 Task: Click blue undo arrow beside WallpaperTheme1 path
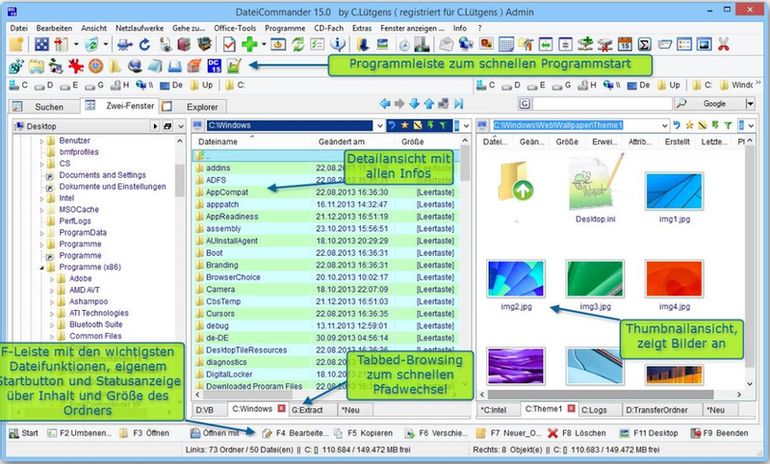[x=677, y=126]
